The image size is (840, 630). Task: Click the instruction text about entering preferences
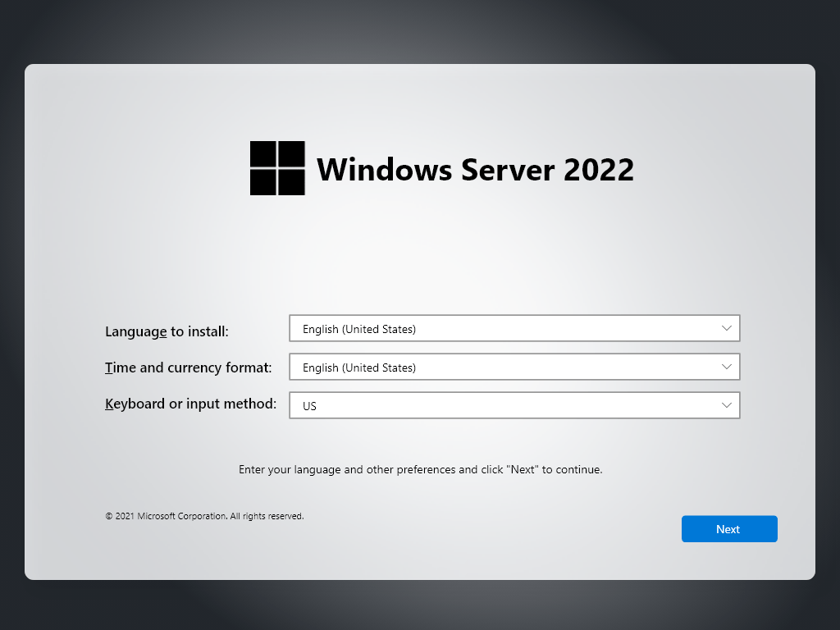[420, 469]
